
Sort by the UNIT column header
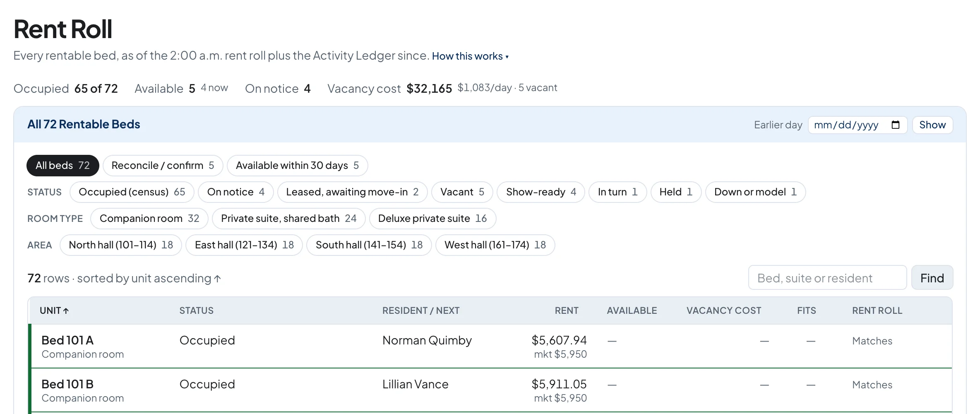tap(54, 310)
